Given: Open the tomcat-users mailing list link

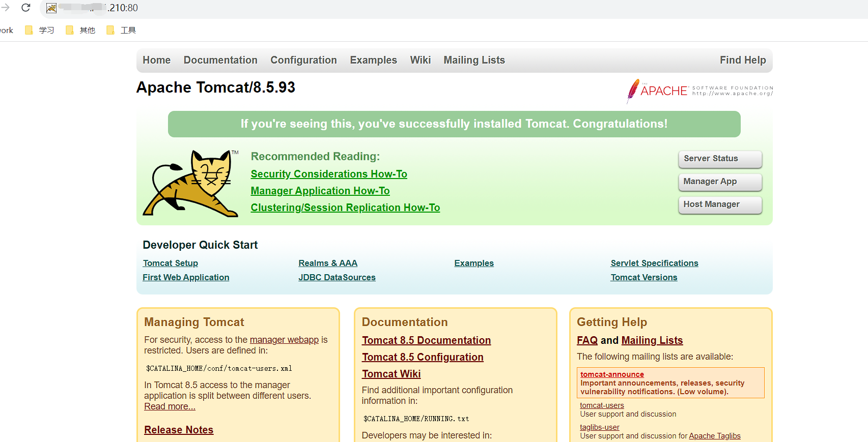Looking at the screenshot, I should (x=602, y=405).
